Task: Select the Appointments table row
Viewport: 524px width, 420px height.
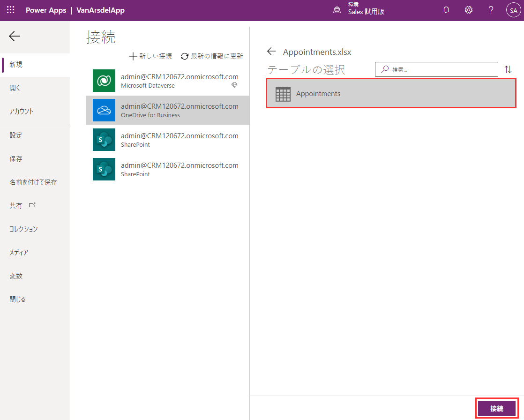Action: 391,93
